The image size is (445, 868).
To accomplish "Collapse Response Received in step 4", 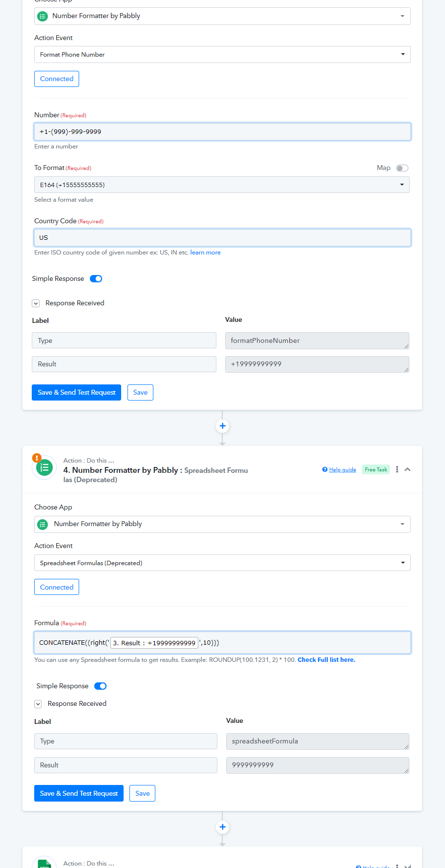I will tap(38, 704).
